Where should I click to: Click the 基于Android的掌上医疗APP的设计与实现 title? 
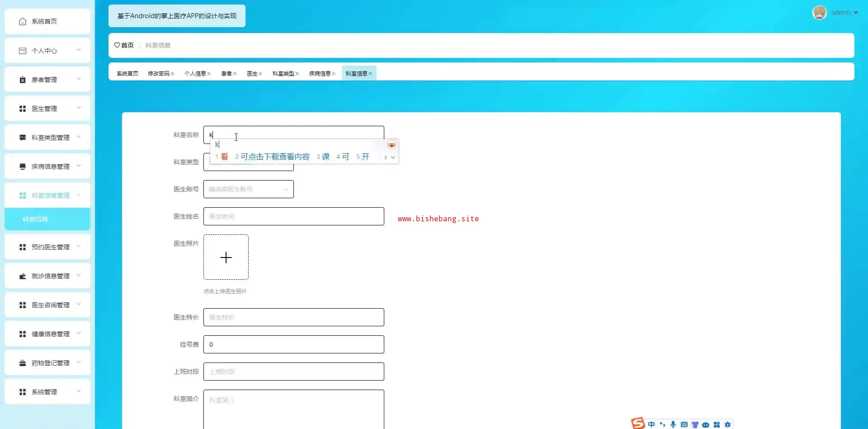point(177,16)
